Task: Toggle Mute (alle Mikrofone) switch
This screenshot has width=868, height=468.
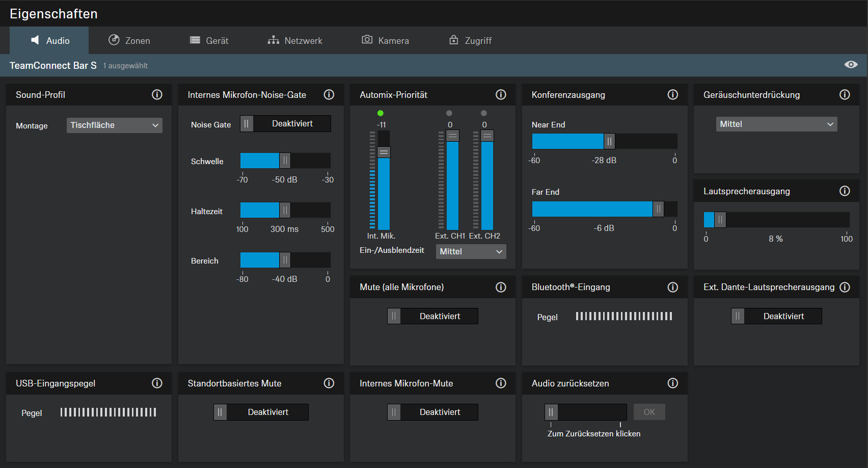Action: click(432, 316)
